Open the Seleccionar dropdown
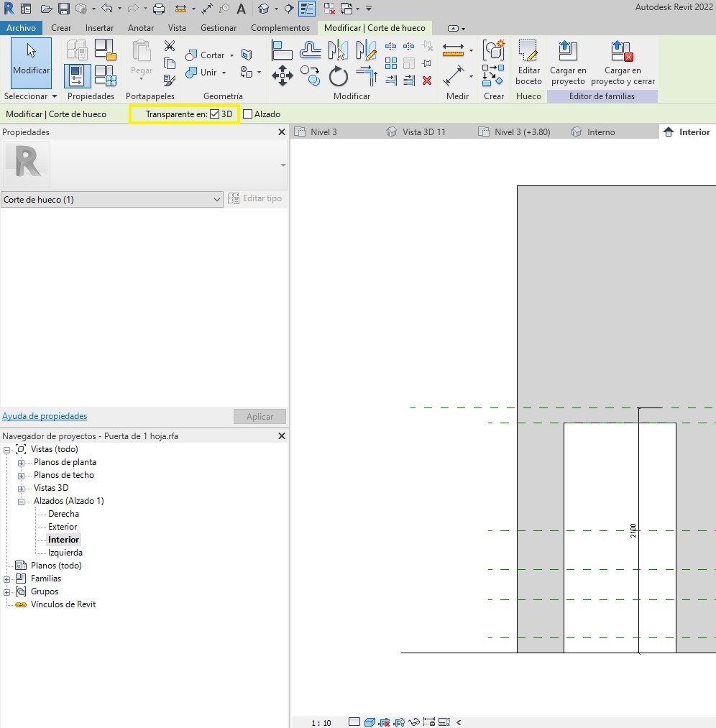 [30, 96]
